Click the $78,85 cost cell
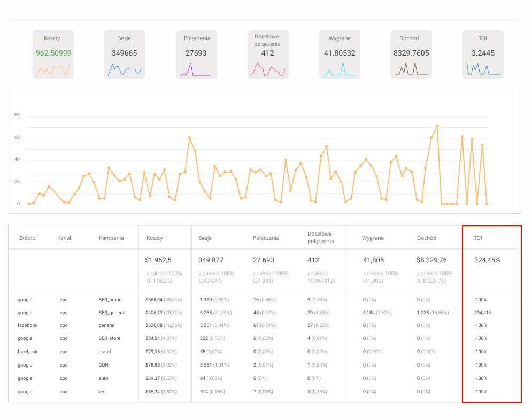 pos(161,365)
